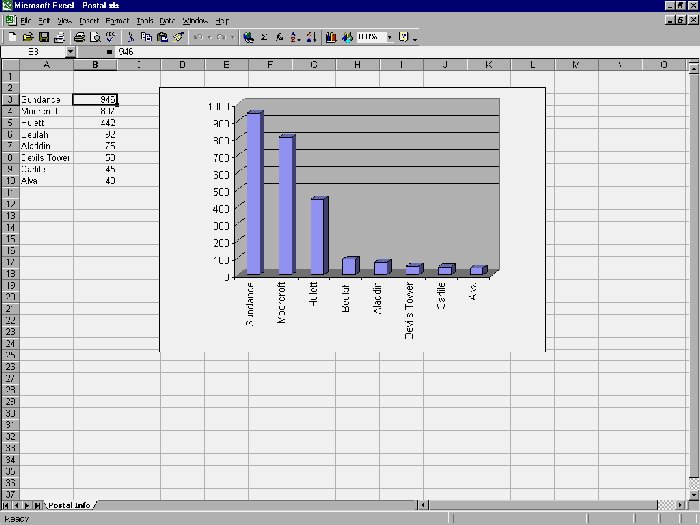Select the column B header
700x525 pixels.
(x=95, y=65)
